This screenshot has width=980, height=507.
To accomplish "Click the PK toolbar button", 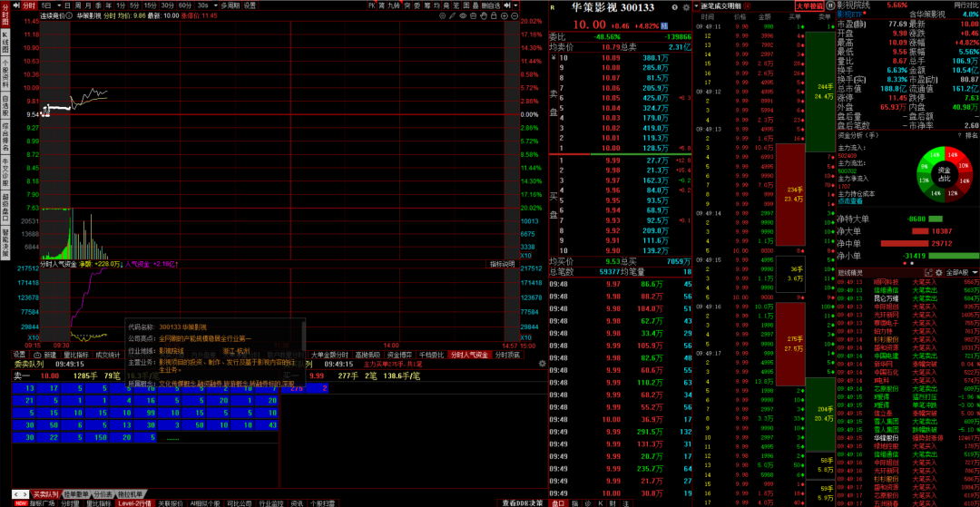I will point(372,5).
